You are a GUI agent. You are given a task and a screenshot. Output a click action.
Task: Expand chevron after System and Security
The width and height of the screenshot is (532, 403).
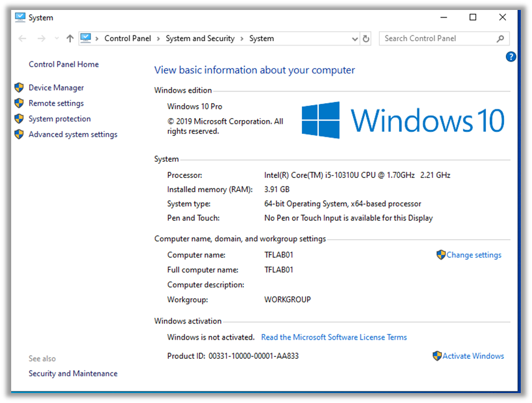[242, 39]
